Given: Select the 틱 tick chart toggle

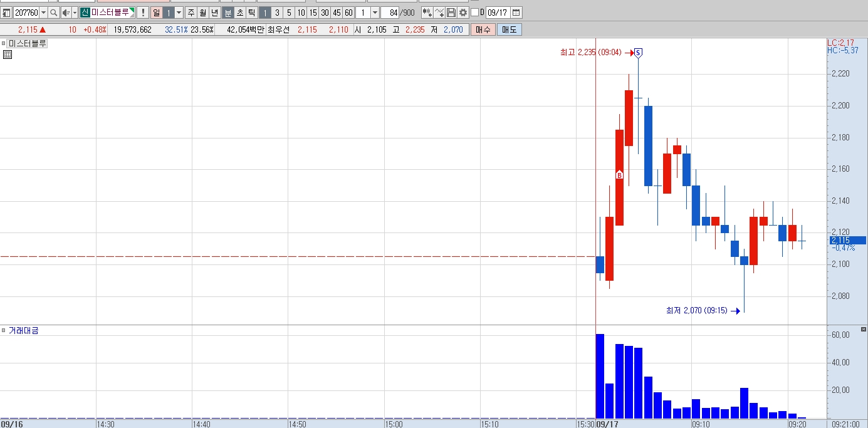Looking at the screenshot, I should click(x=252, y=13).
